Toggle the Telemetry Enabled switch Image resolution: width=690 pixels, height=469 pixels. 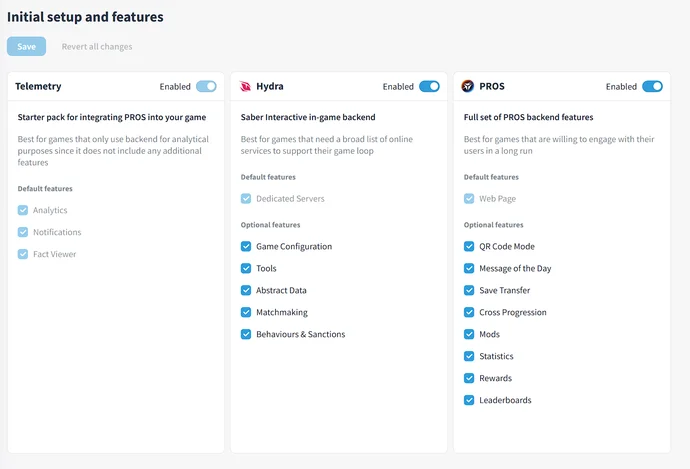click(206, 86)
